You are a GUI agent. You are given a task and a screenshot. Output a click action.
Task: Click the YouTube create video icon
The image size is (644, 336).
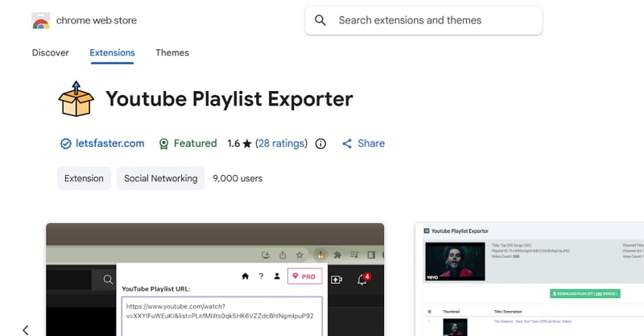coord(336,280)
